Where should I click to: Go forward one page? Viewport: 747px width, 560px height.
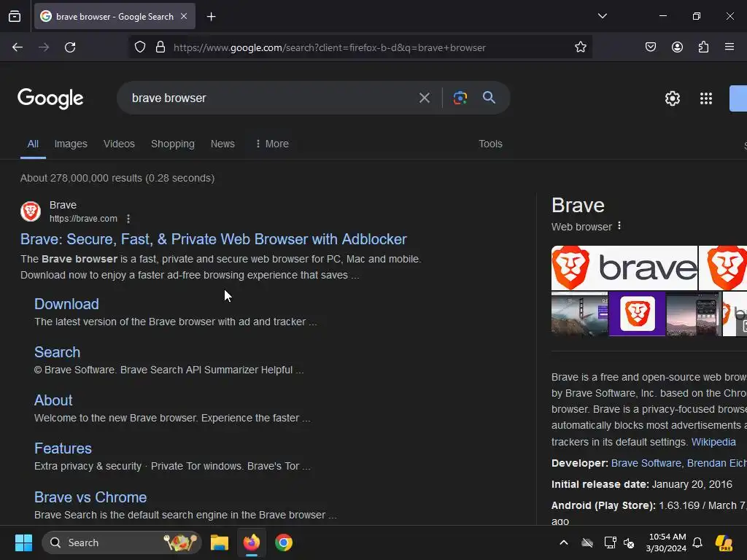point(44,47)
